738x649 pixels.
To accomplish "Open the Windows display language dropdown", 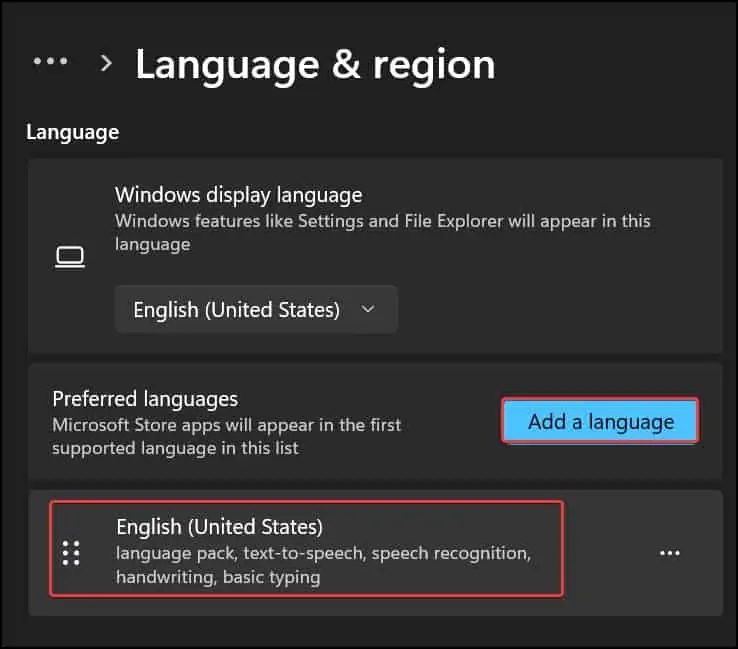I will 256,309.
